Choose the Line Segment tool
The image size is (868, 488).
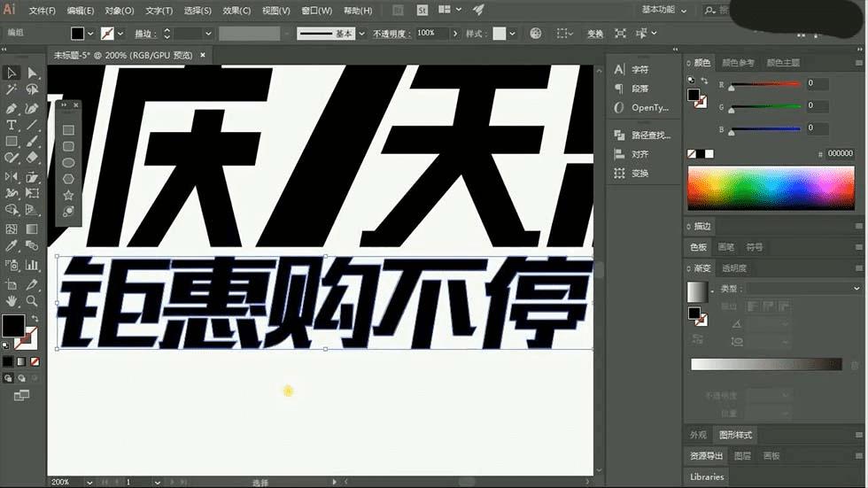(x=32, y=125)
